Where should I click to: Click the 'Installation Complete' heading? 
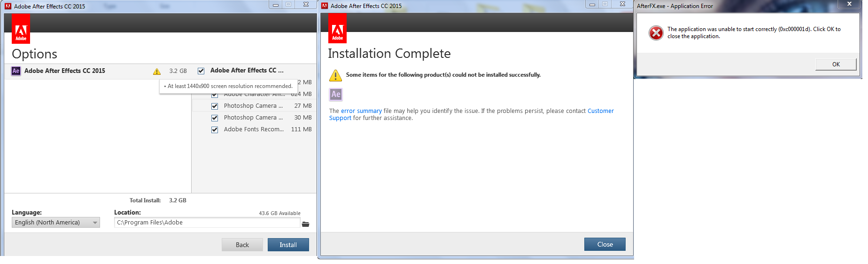click(x=389, y=54)
